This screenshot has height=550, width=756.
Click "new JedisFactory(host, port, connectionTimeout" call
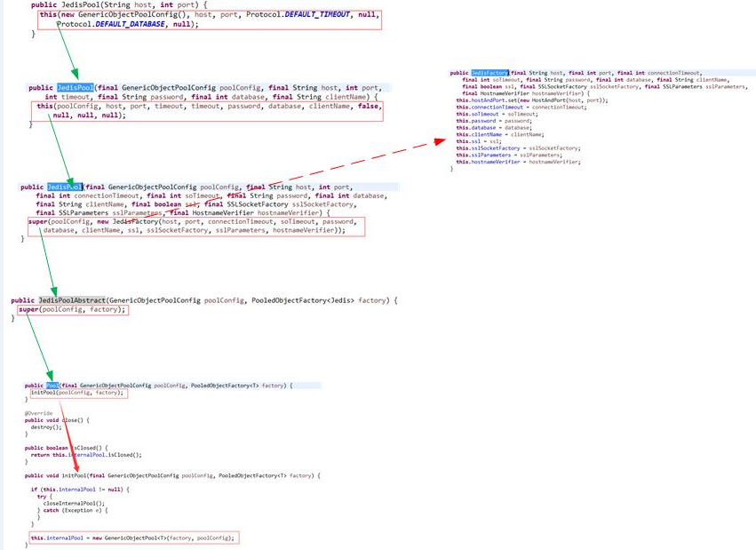coord(185,222)
